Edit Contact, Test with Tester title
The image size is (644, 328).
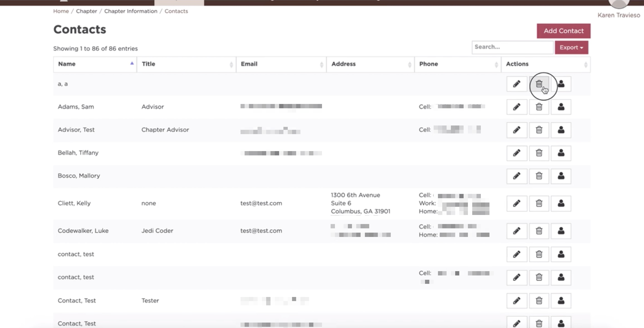pyautogui.click(x=517, y=301)
